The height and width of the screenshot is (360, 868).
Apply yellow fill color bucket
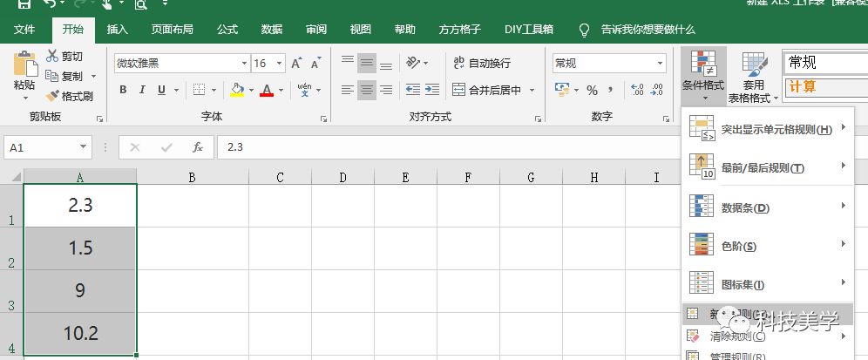click(237, 90)
